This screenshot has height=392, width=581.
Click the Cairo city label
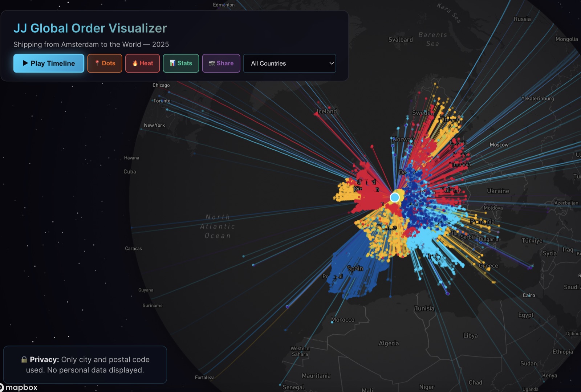pos(529,295)
